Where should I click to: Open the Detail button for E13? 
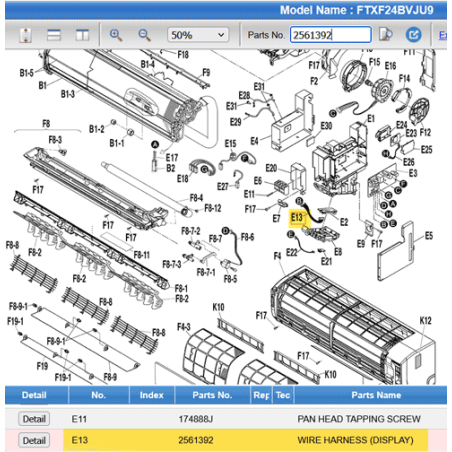34,440
